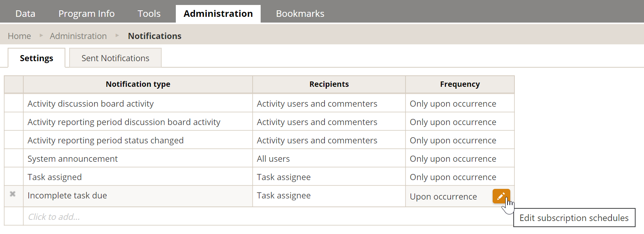Screen dimensions: 644x234
Task: Click the Administration breadcrumb link
Action: click(x=78, y=36)
